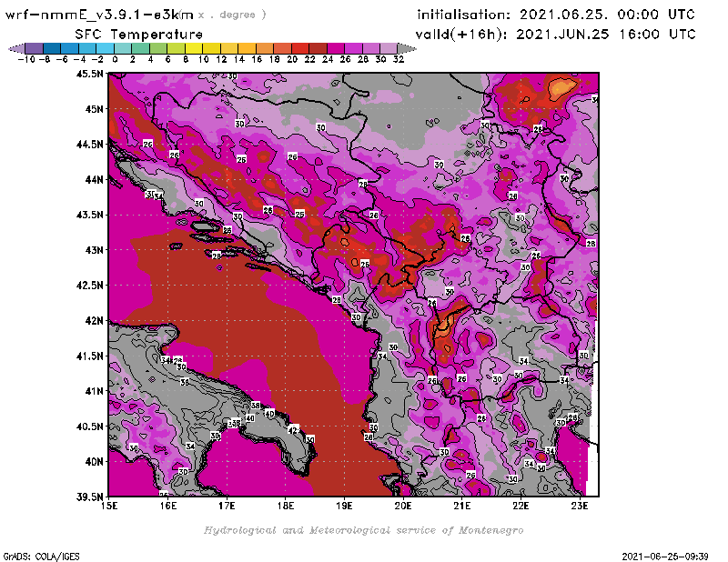Image resolution: width=728 pixels, height=562 pixels.
Task: Select the red swatch between 20 and 22
Action: point(301,49)
